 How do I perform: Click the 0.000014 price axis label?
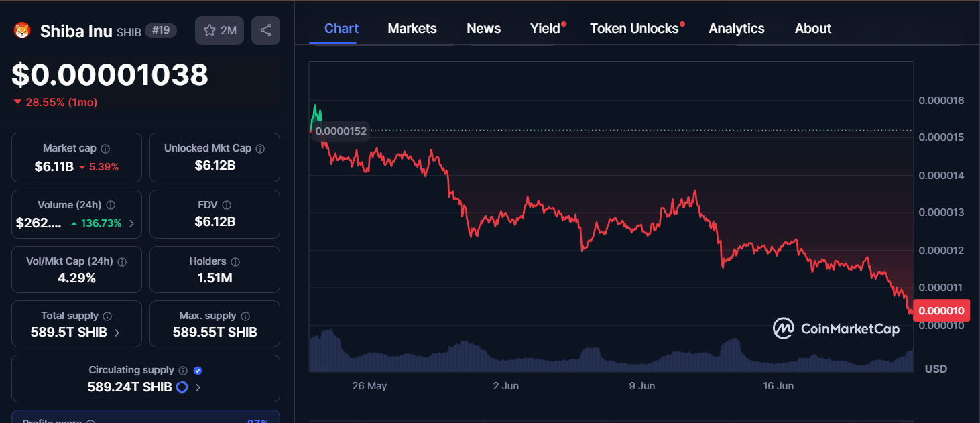(x=941, y=176)
